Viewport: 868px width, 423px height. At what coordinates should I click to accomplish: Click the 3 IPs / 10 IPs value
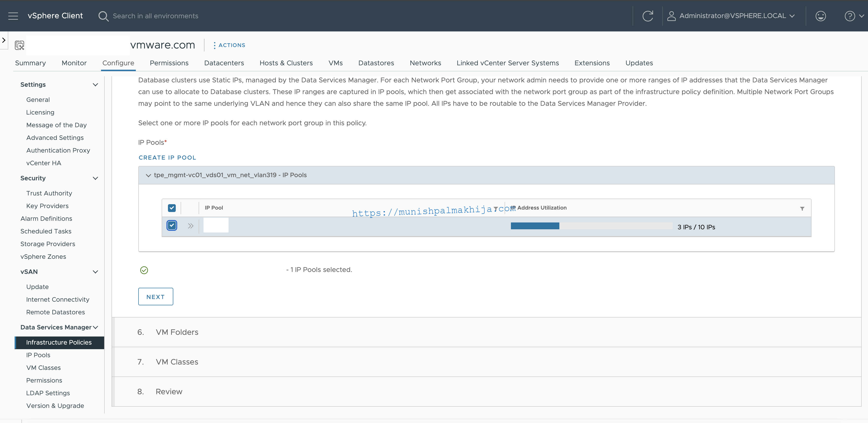tap(696, 227)
